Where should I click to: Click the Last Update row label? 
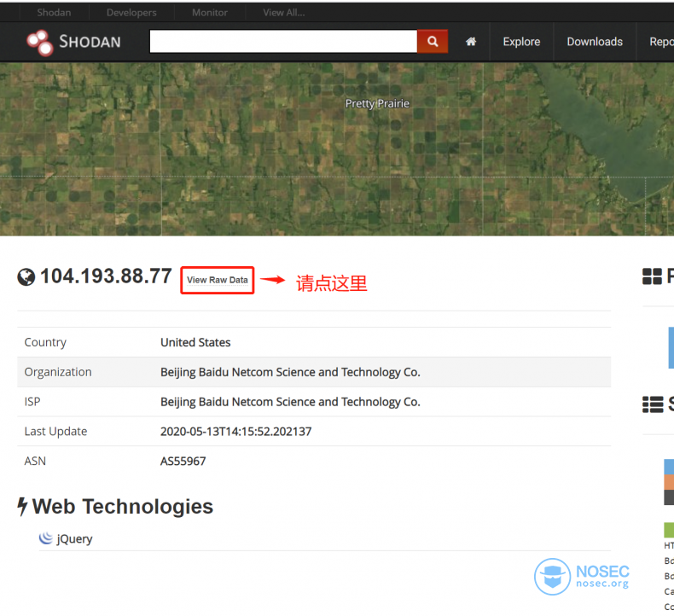tap(55, 432)
